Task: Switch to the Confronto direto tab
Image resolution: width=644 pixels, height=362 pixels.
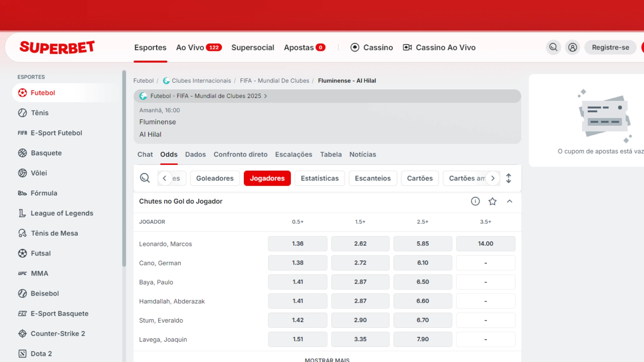Action: [x=240, y=155]
